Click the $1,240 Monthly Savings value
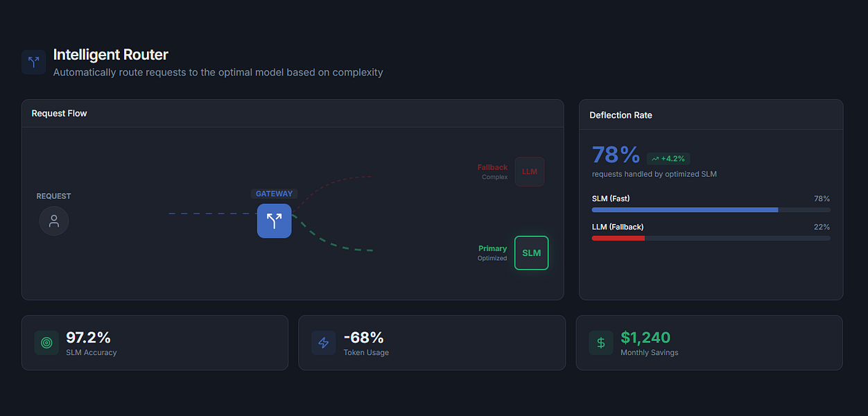 click(645, 338)
